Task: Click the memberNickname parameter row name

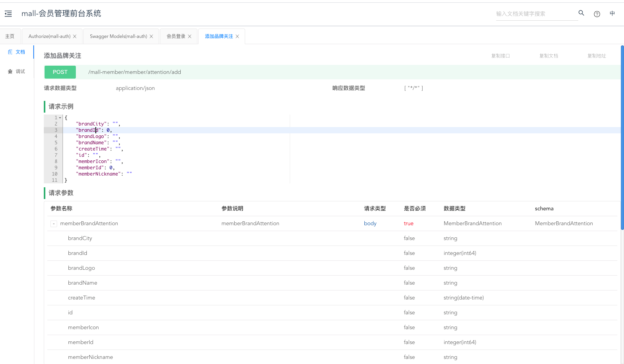Action: tap(90, 357)
